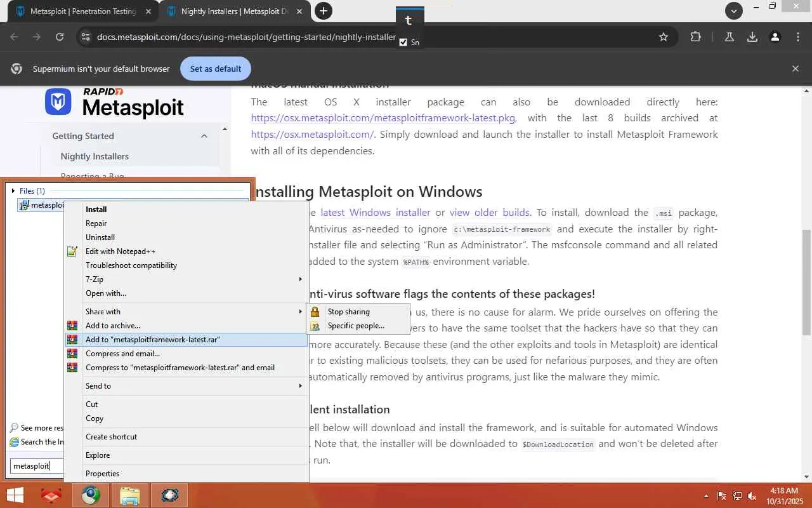Click Explore in the context menu

187,455
